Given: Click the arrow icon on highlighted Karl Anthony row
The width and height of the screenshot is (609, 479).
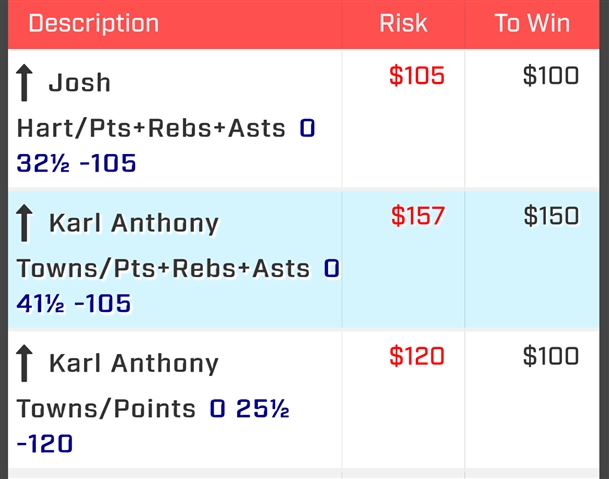Looking at the screenshot, I should (24, 223).
